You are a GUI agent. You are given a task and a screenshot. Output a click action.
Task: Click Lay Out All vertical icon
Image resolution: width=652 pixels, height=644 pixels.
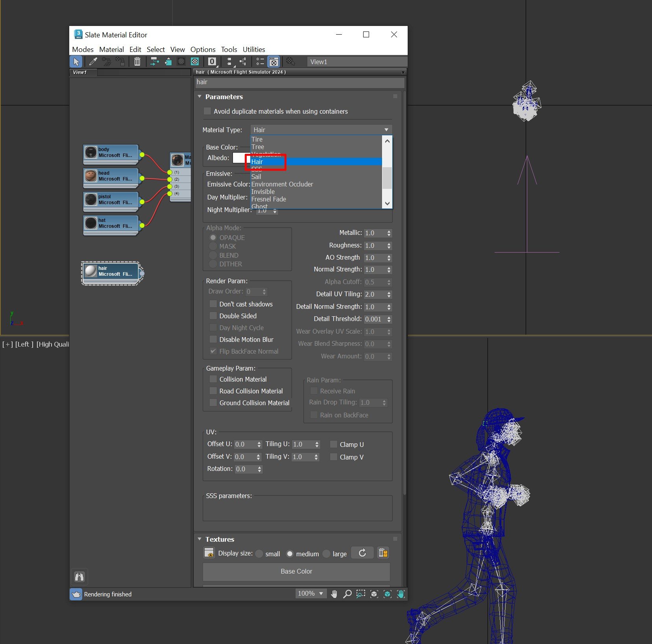click(230, 61)
